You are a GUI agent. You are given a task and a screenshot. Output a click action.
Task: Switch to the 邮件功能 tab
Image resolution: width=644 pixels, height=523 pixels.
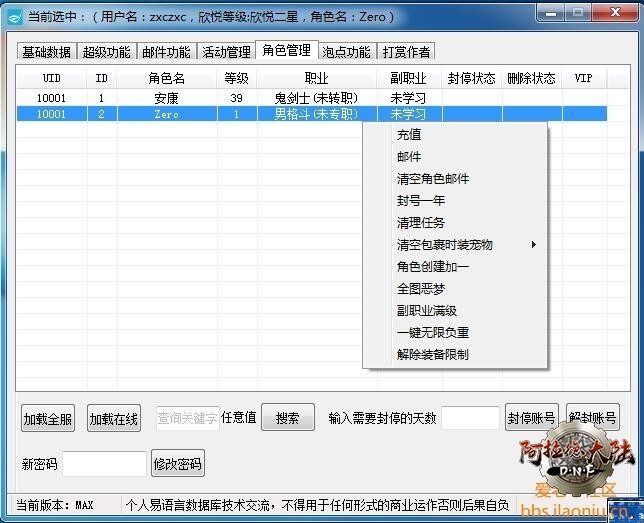(x=165, y=52)
